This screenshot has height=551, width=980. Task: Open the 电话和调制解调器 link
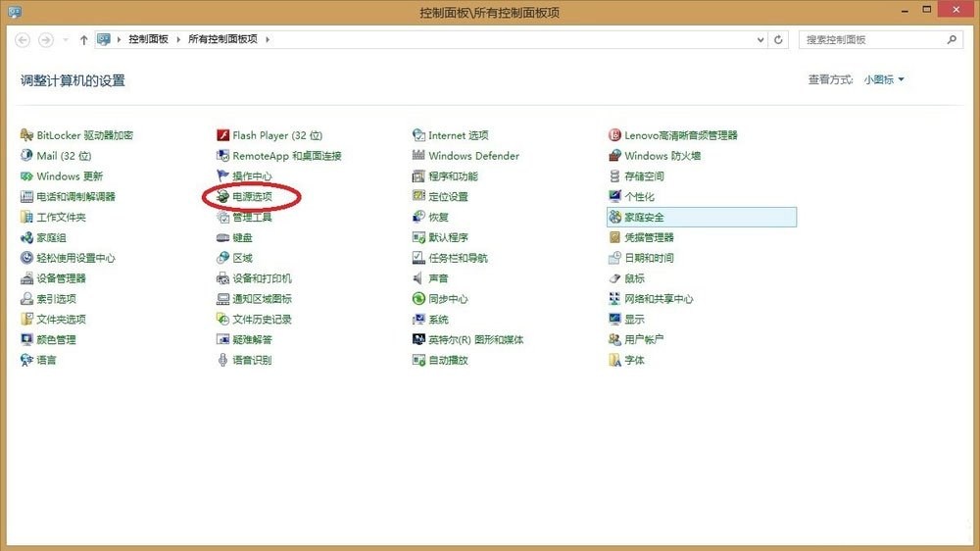point(75,196)
